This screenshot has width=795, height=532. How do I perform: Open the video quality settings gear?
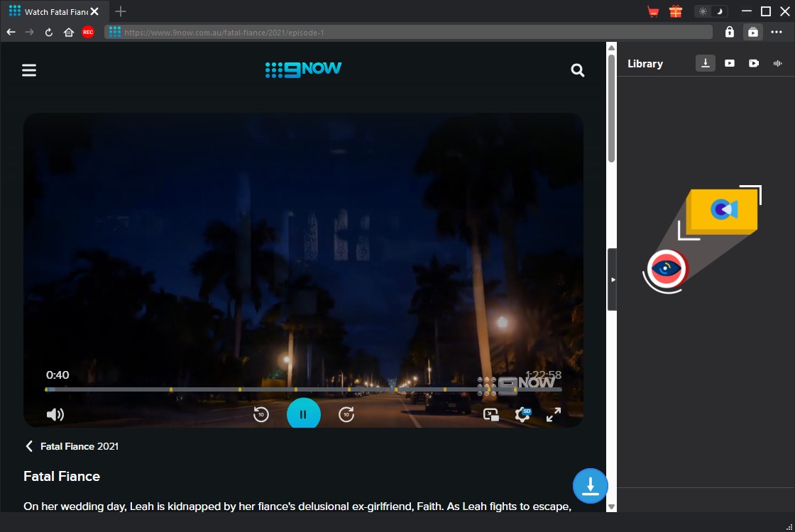pos(522,415)
